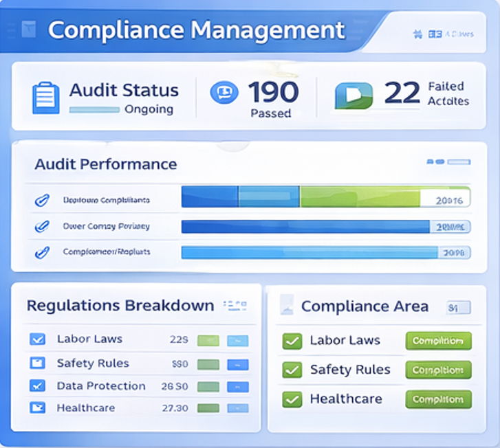Open the dropdown box beside Compliance Area title
Viewport: 500px width, 448px height.
459,307
